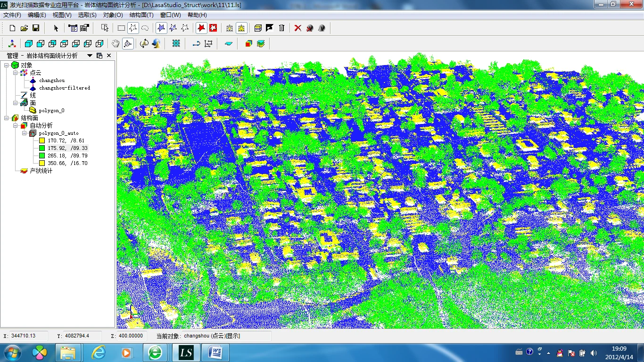
Task: Open the 结构面(T) menu
Action: tap(141, 15)
